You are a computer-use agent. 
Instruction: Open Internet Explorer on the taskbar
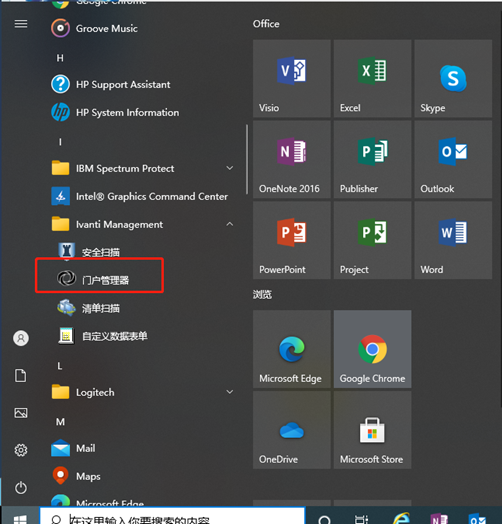pos(401,518)
